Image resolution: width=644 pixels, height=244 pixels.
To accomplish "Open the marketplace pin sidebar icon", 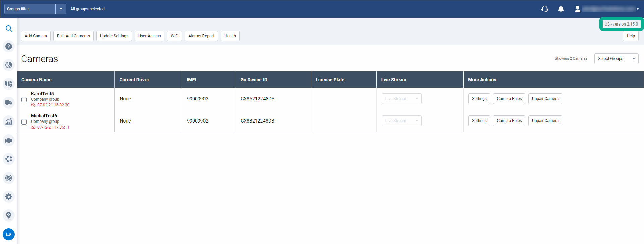I will click(x=9, y=215).
